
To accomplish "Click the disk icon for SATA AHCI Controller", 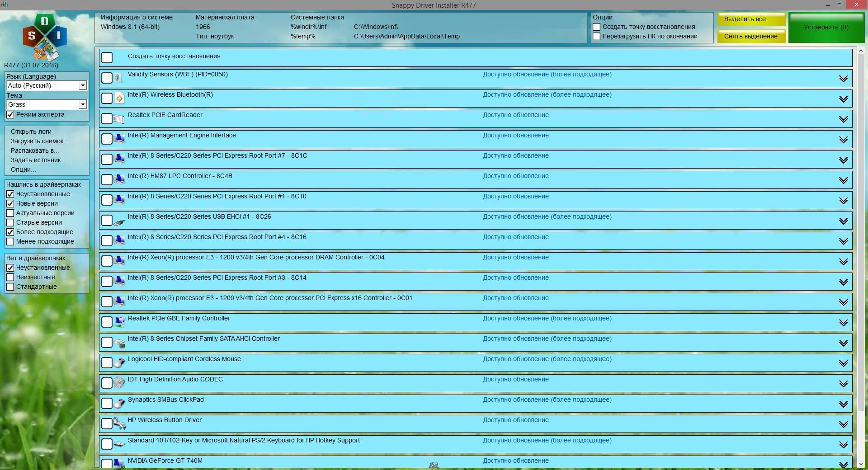I will [119, 343].
